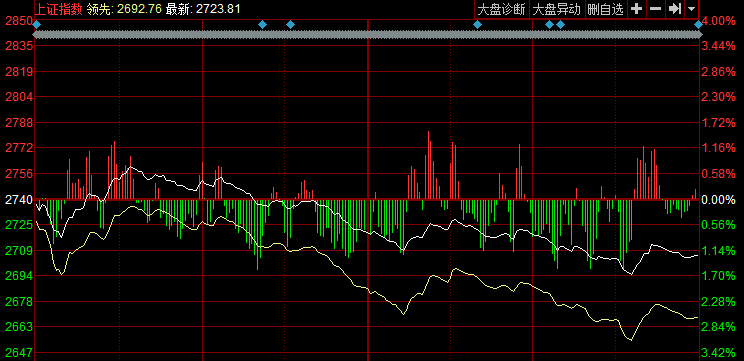This screenshot has width=744, height=361.
Task: Select the third blue diamond from left
Action: point(290,25)
